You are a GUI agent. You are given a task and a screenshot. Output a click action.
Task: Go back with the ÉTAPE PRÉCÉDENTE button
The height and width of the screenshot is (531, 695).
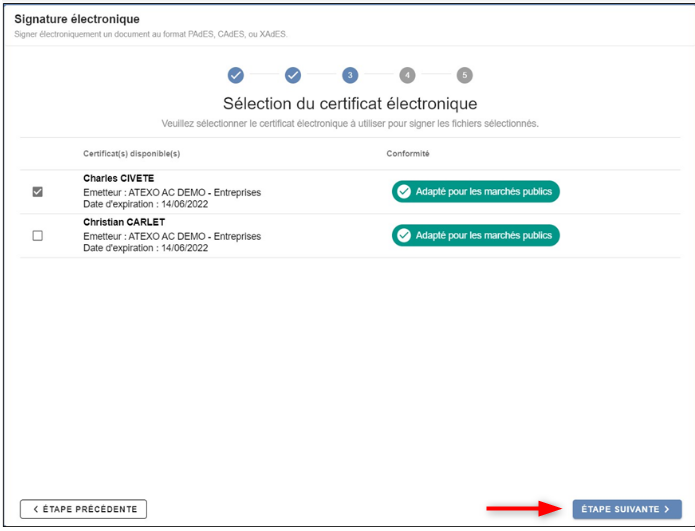(84, 509)
